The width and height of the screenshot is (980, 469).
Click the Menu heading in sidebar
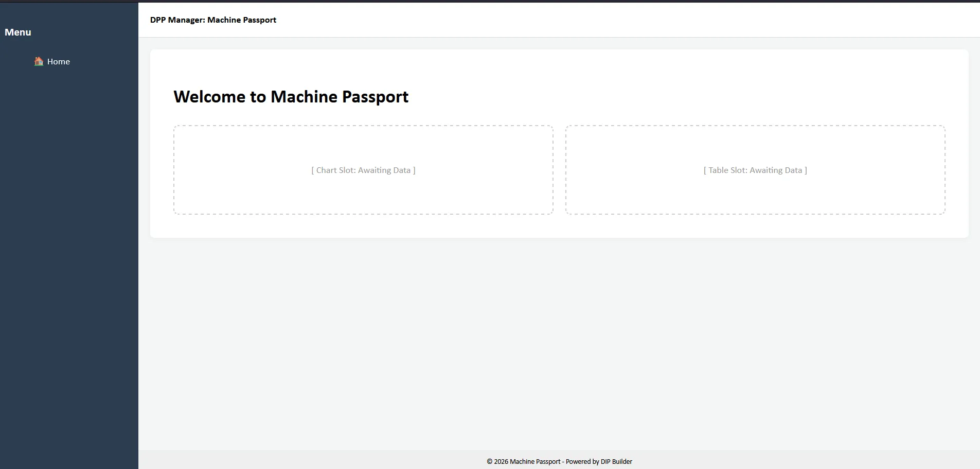[x=18, y=32]
